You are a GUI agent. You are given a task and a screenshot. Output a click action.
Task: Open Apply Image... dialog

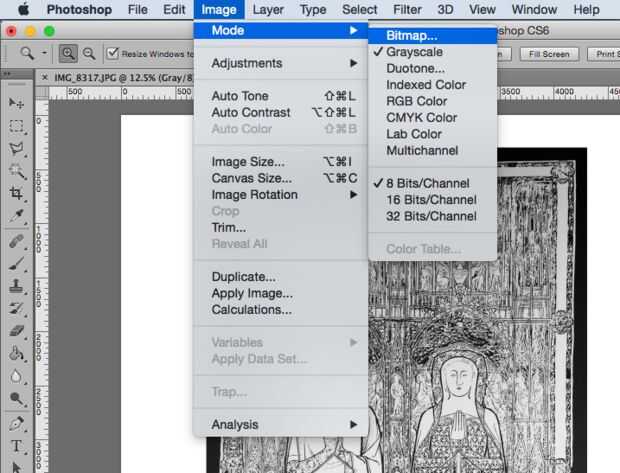(x=280, y=293)
